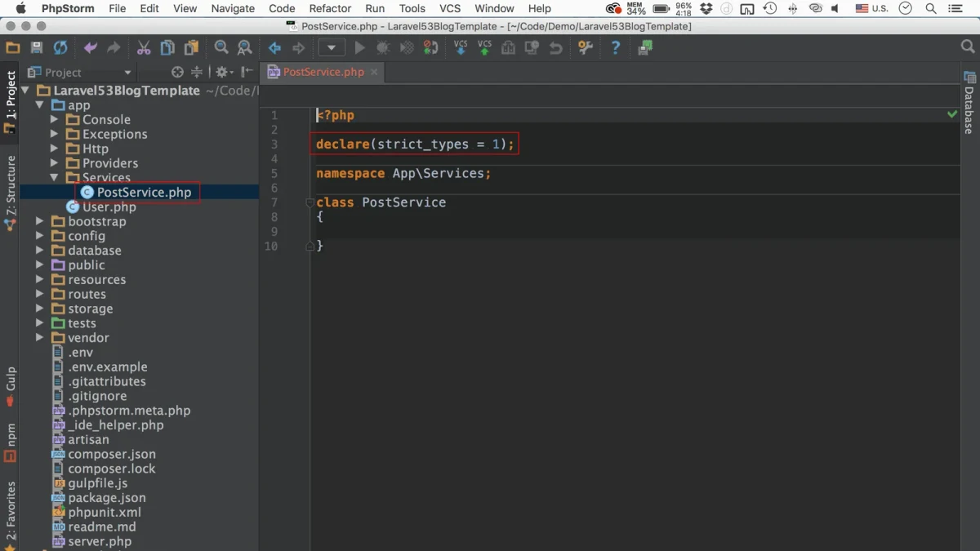Click the Run play icon

[x=359, y=48]
